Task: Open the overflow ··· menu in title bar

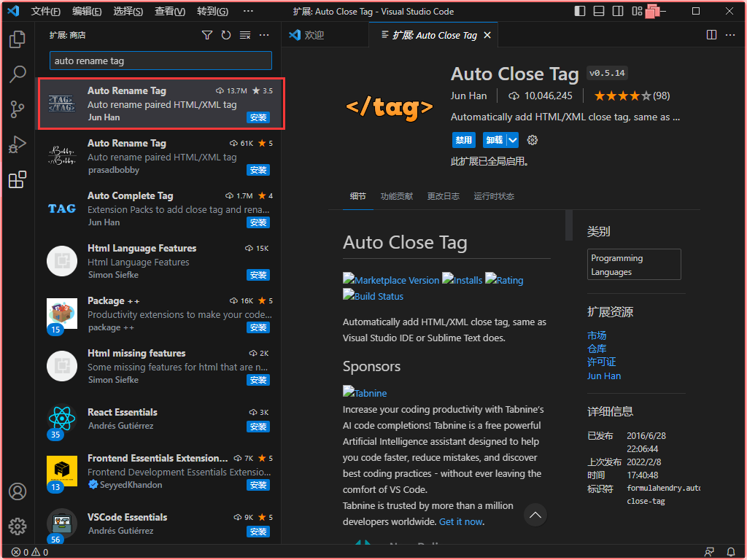Action: pyautogui.click(x=248, y=11)
